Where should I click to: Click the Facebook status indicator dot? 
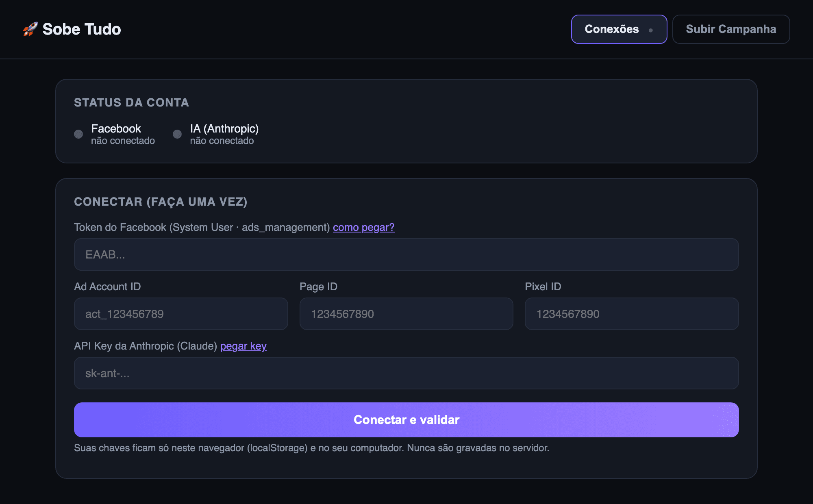tap(78, 134)
